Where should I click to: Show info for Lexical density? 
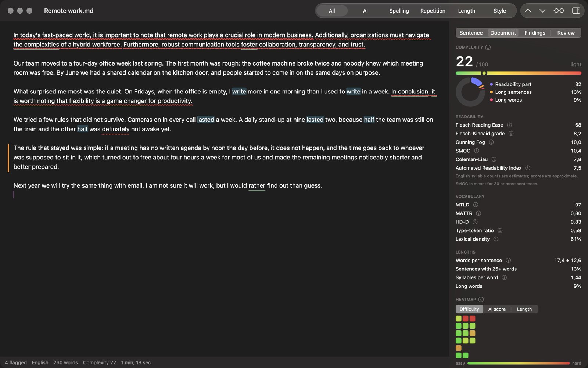click(x=496, y=239)
